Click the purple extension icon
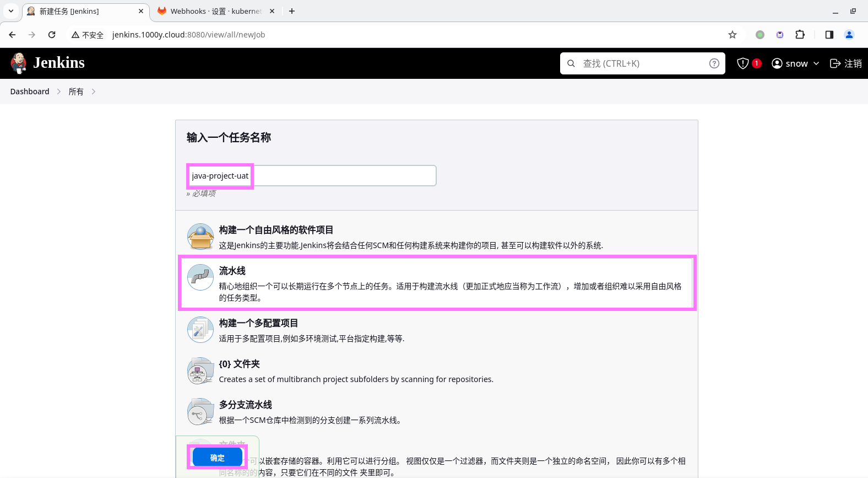868x478 pixels. [x=780, y=35]
